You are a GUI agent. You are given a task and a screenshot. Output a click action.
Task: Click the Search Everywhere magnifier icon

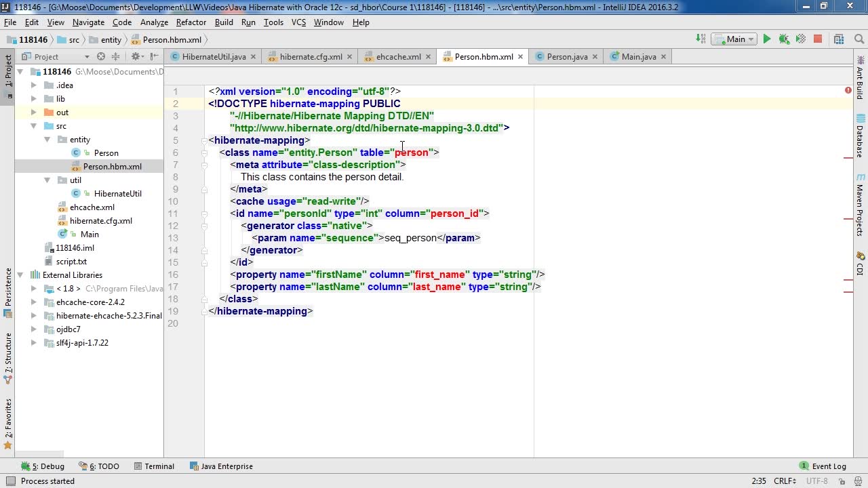tap(856, 39)
